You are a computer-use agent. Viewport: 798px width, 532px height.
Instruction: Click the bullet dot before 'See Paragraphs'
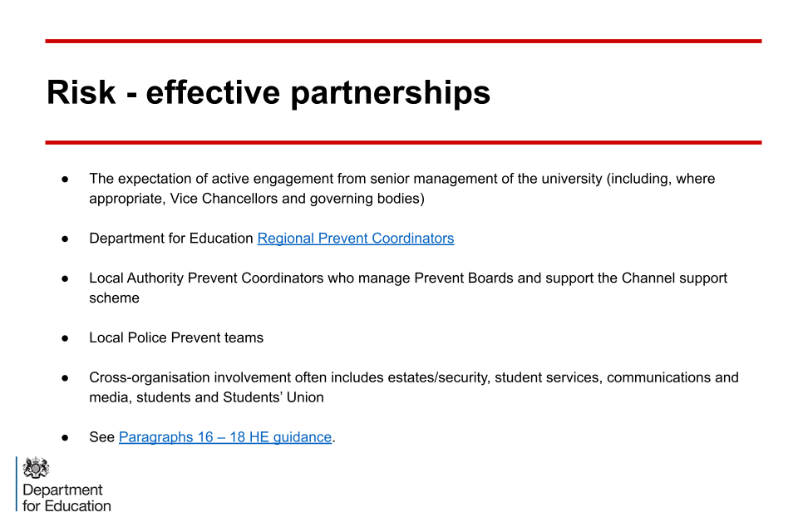[64, 438]
